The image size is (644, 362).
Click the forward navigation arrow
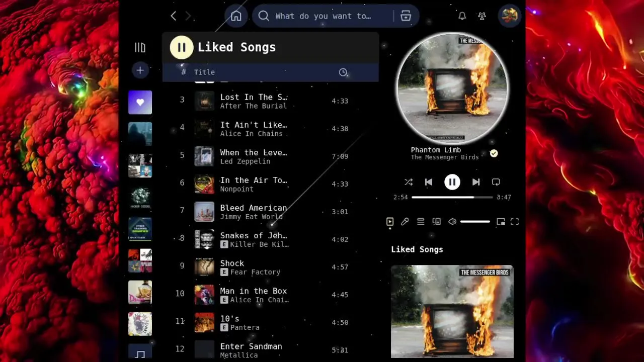pyautogui.click(x=188, y=16)
